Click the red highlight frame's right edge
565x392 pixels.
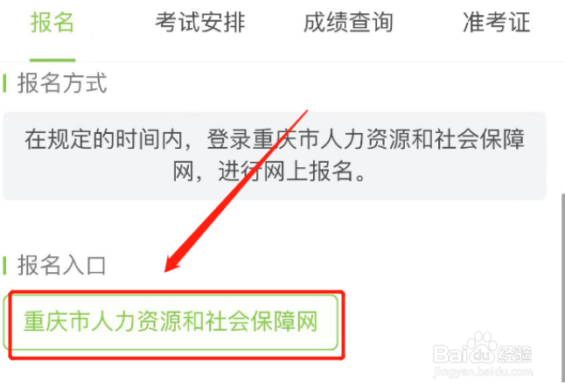coord(344,325)
